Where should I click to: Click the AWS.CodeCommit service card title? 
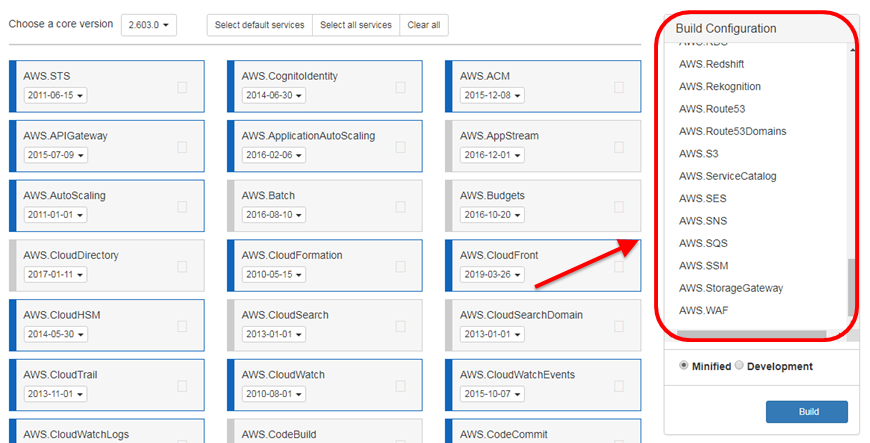click(x=503, y=435)
